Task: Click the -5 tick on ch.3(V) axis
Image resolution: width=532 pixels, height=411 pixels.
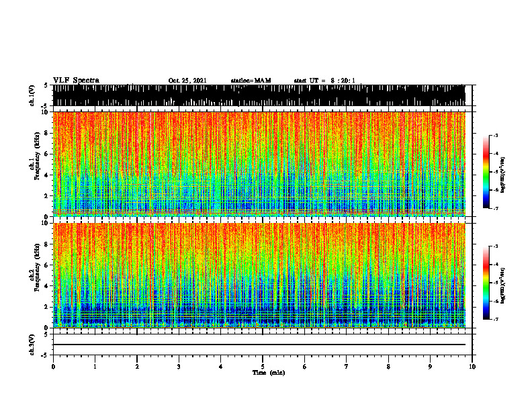Action: tap(46, 355)
